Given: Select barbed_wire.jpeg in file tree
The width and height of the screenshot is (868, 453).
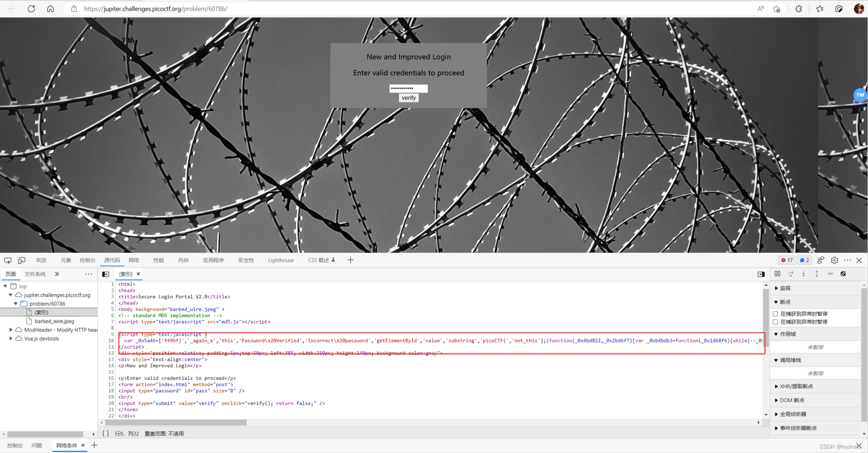Looking at the screenshot, I should coord(54,321).
